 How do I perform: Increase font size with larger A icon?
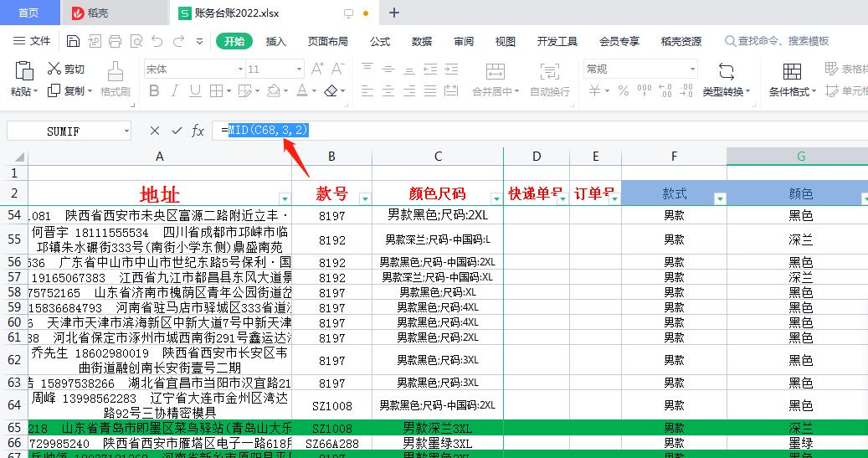317,69
